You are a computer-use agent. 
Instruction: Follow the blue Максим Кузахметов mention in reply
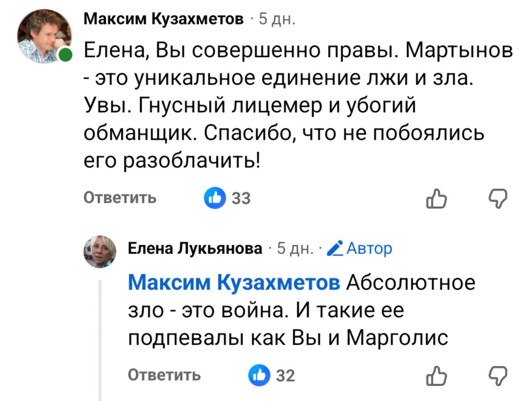pyautogui.click(x=234, y=283)
